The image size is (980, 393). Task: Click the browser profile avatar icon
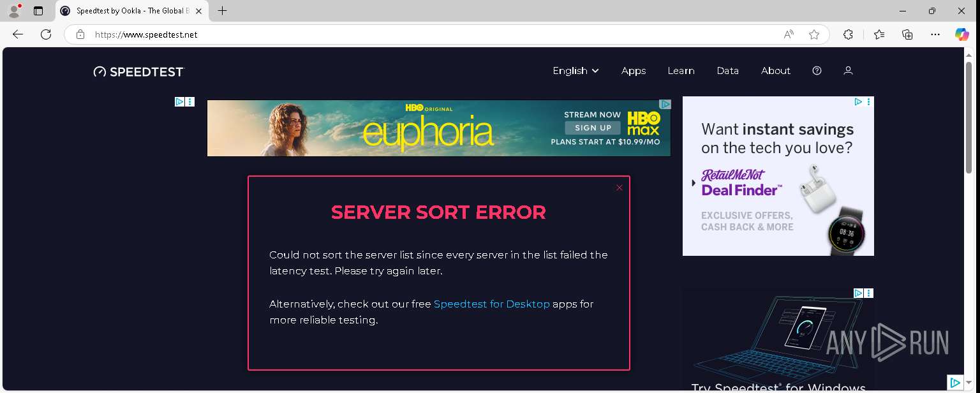click(x=14, y=11)
